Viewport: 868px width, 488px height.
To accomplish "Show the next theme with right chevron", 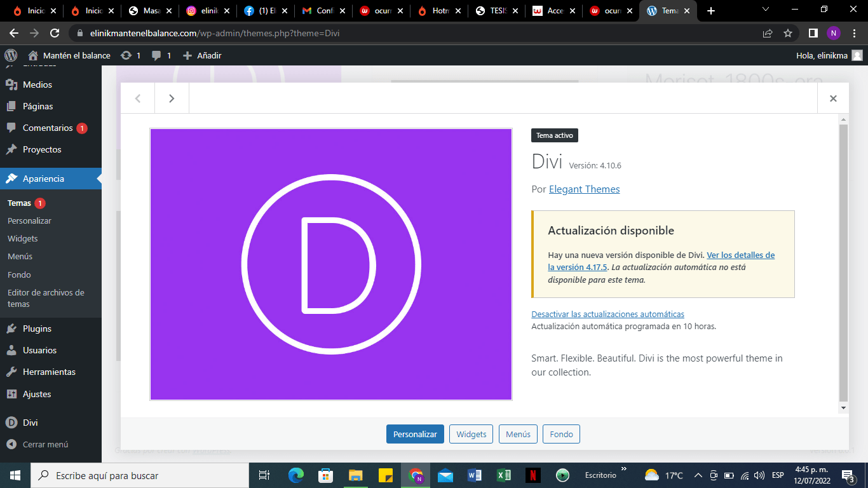I will 172,98.
